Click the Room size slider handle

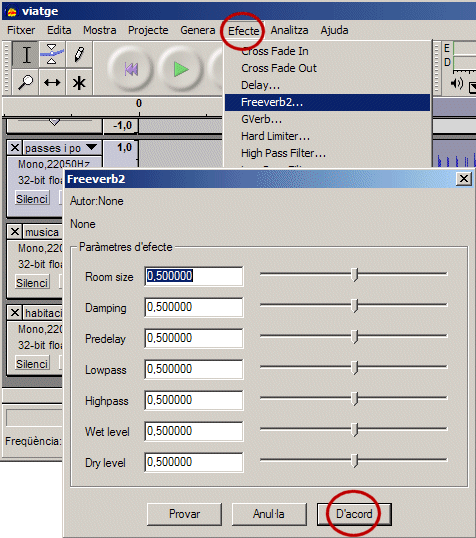tap(355, 274)
